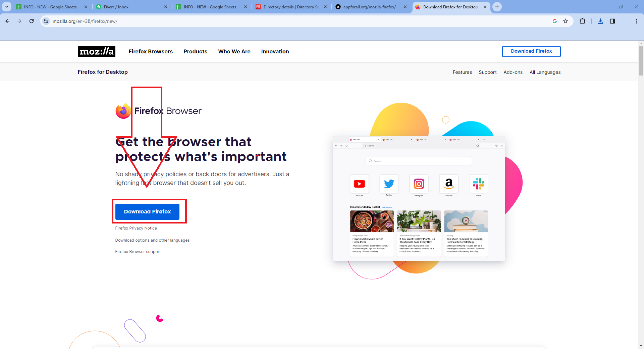The height and width of the screenshot is (349, 644).
Task: Click the search box in browser preview
Action: tap(419, 161)
